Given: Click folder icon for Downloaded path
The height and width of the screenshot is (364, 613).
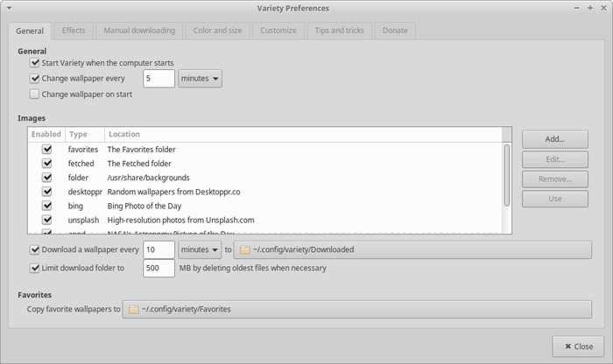Looking at the screenshot, I should click(x=244, y=250).
